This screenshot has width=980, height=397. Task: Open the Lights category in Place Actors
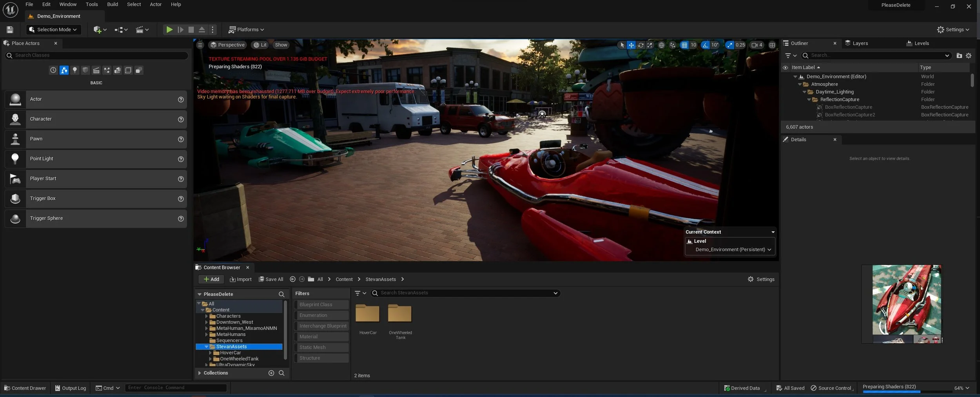[x=75, y=70]
